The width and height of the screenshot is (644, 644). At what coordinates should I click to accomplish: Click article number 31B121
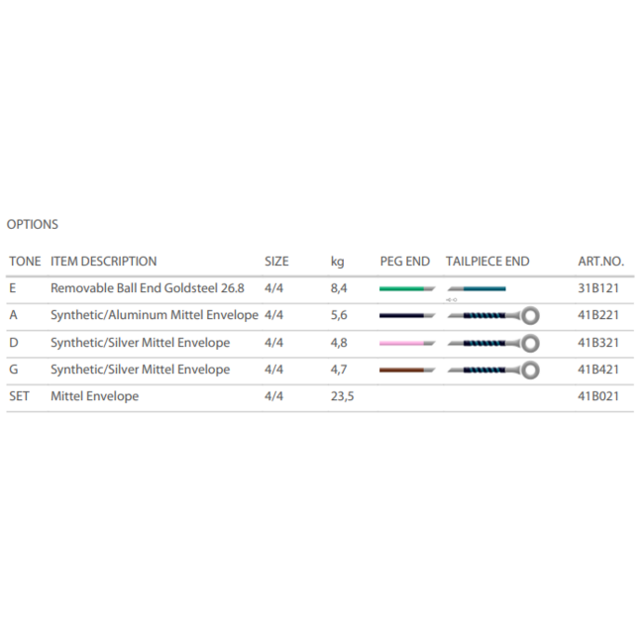pos(597,288)
